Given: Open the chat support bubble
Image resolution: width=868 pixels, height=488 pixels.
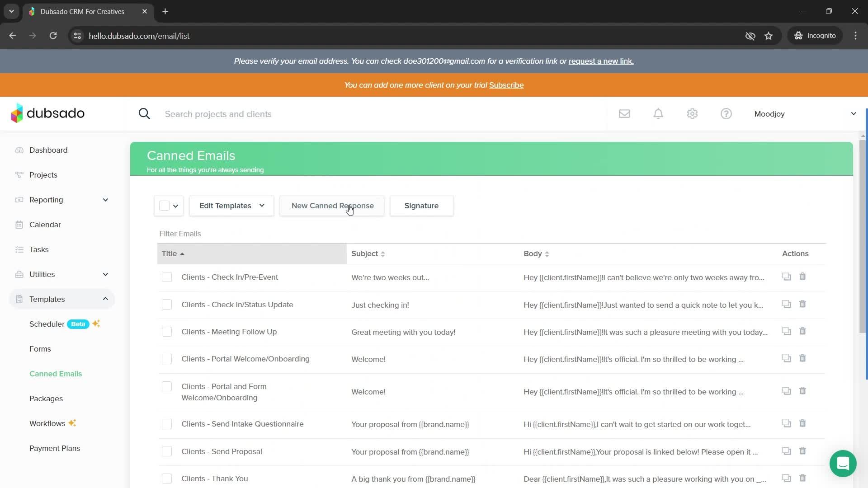Looking at the screenshot, I should [843, 463].
